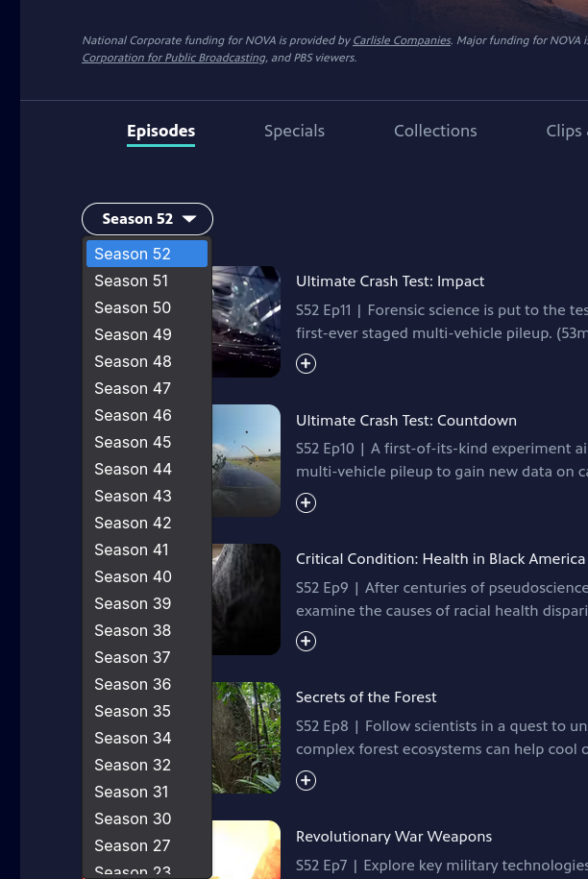Viewport: 588px width, 879px height.
Task: Select Season 30 from the list
Action: click(x=147, y=819)
